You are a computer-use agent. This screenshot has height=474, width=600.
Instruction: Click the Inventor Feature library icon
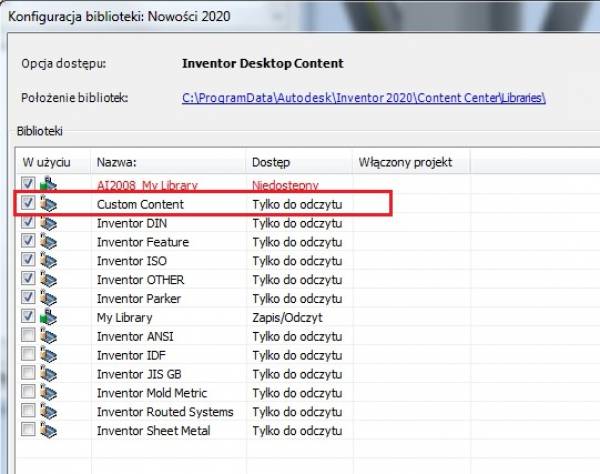pyautogui.click(x=49, y=241)
